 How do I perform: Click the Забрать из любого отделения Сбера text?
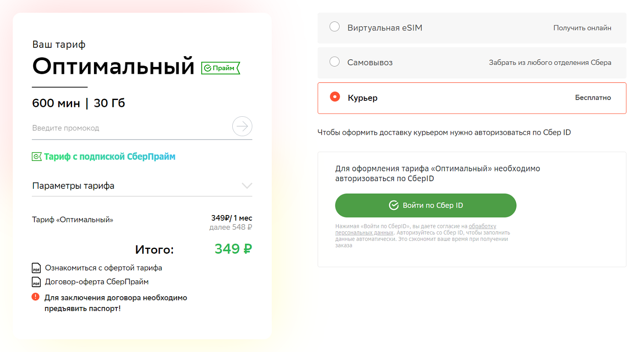pyautogui.click(x=550, y=63)
